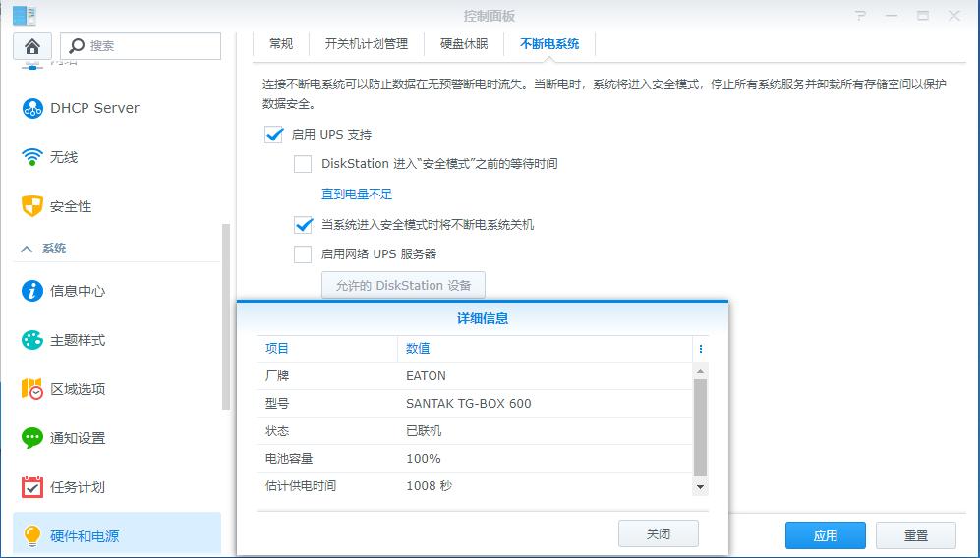Viewport: 980px width, 558px height.
Task: Enable DiskStation wait time before safe mode
Action: point(303,164)
